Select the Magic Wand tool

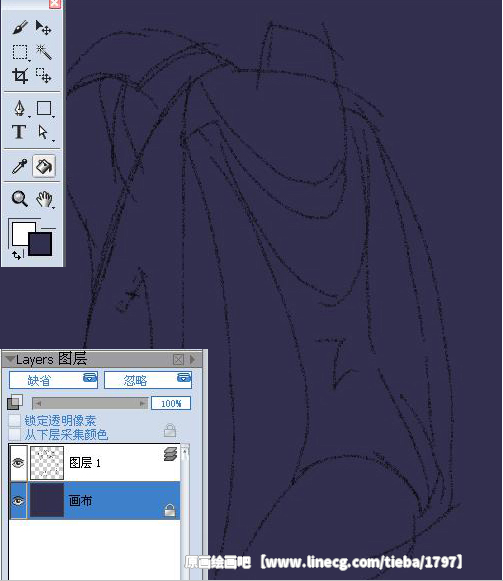point(43,52)
